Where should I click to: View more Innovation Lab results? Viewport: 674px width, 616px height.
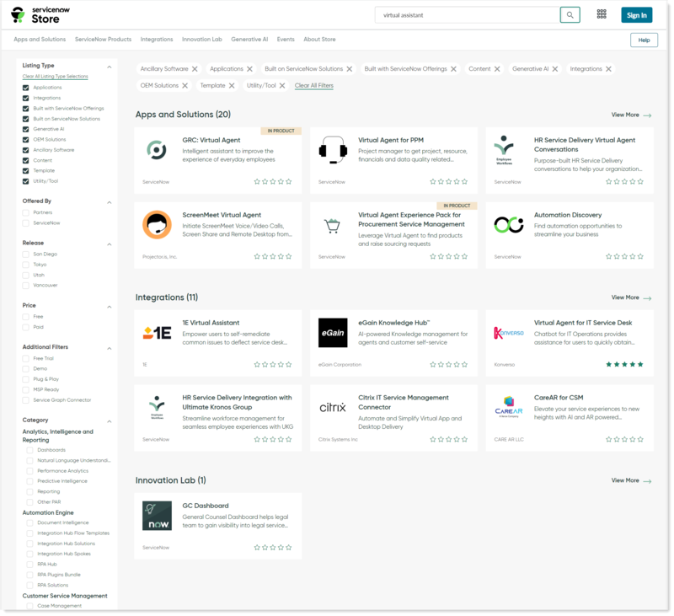[631, 480]
